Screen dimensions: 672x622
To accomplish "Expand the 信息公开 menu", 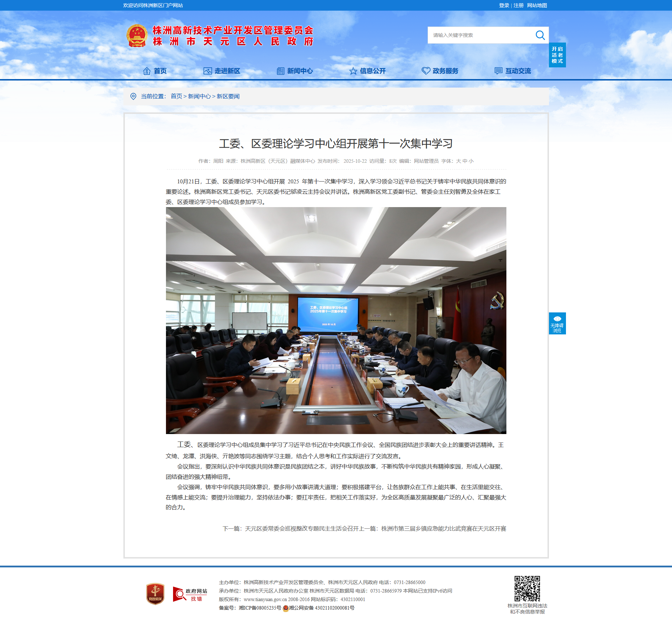I will pos(368,71).
